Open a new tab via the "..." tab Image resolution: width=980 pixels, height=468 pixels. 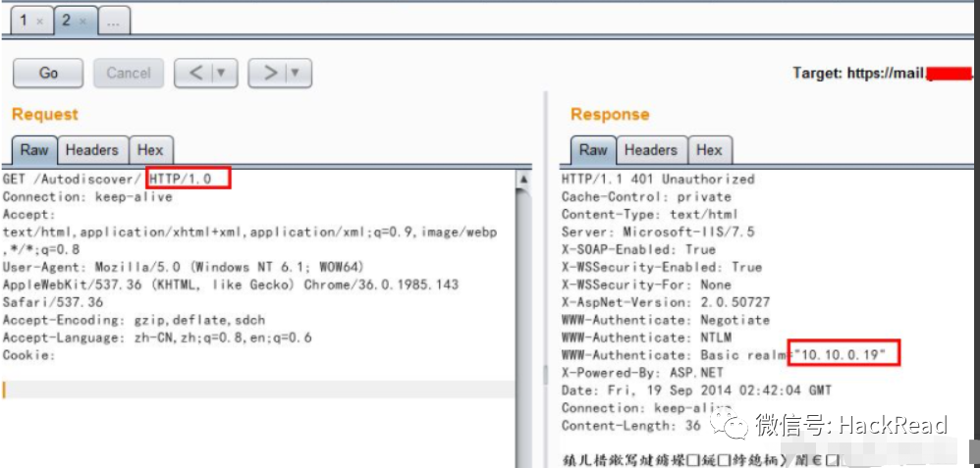coord(113,21)
